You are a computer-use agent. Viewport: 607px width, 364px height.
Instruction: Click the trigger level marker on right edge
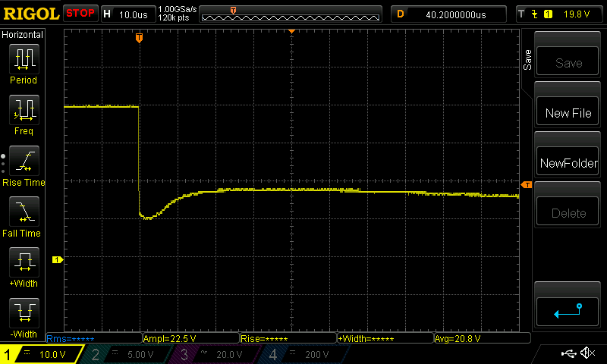[x=526, y=185]
